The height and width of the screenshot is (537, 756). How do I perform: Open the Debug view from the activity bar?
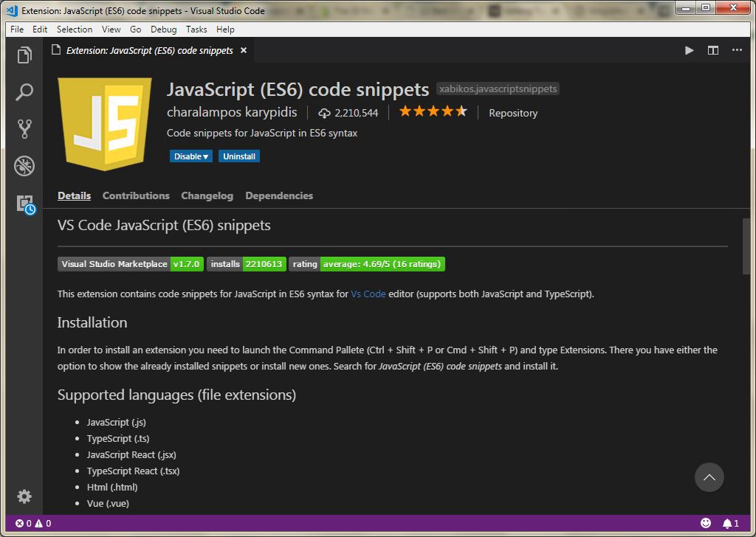(x=24, y=166)
